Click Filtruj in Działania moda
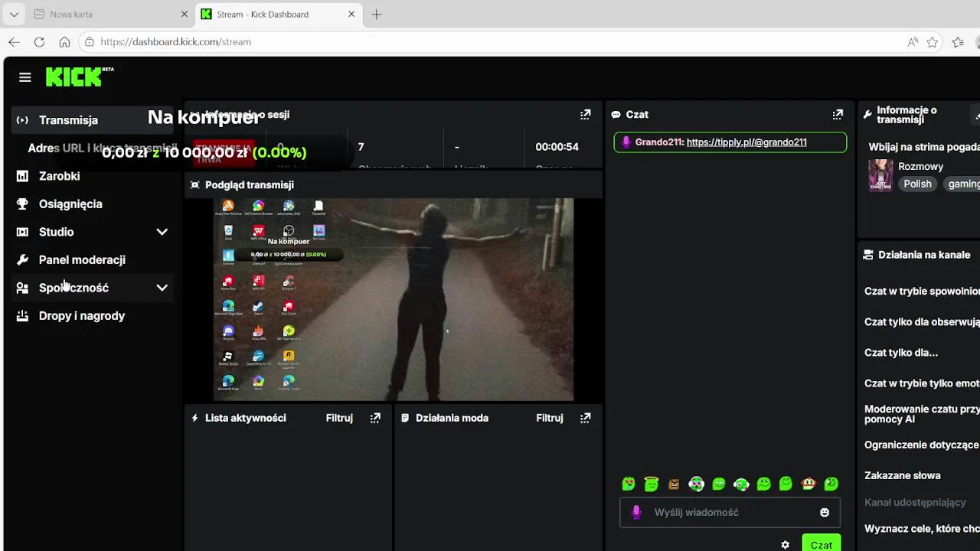Screen dimensions: 980x551 coord(550,418)
